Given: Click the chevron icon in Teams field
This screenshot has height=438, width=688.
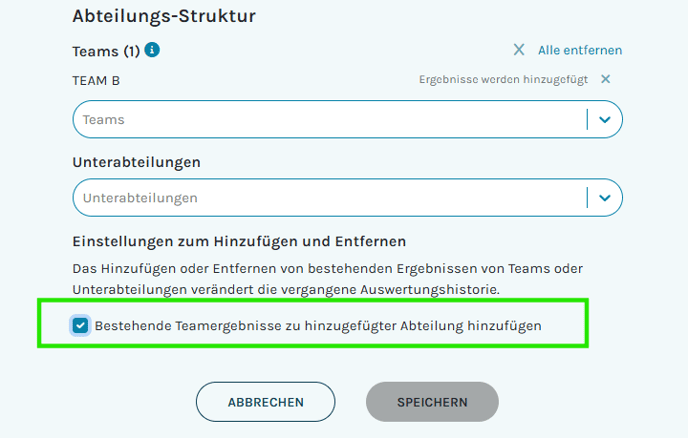Looking at the screenshot, I should pos(604,120).
